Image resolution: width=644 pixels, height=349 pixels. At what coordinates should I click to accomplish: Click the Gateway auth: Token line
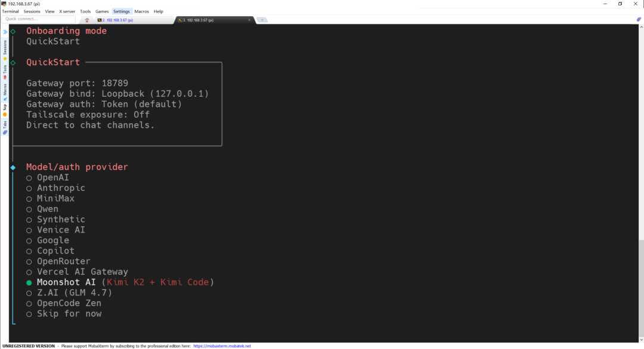[x=104, y=104]
